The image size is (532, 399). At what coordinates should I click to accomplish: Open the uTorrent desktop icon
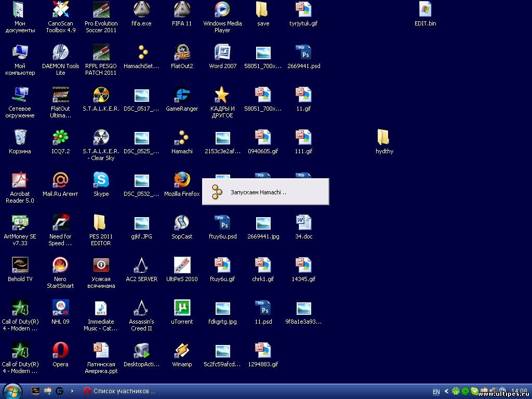click(182, 309)
